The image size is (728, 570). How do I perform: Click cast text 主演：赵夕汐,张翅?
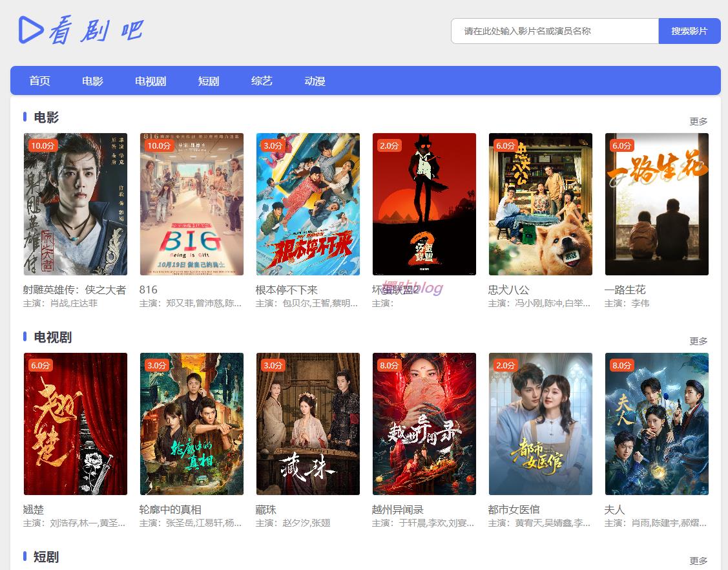click(293, 523)
